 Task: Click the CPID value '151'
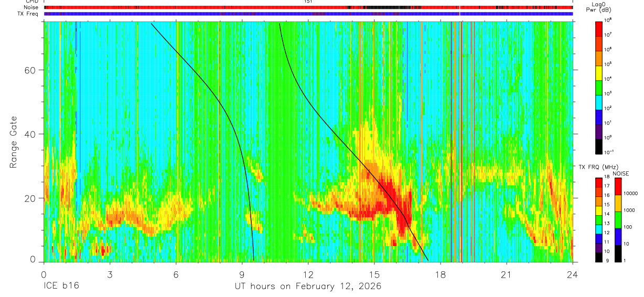(308, 2)
